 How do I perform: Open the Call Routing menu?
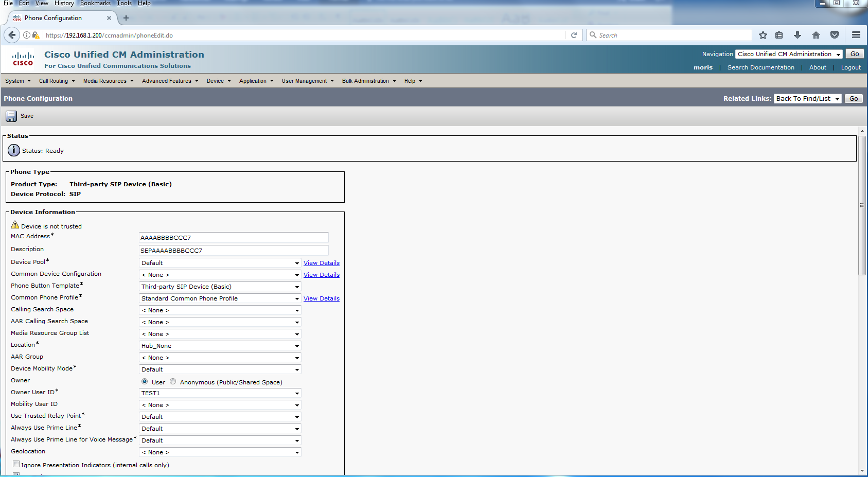(x=57, y=81)
